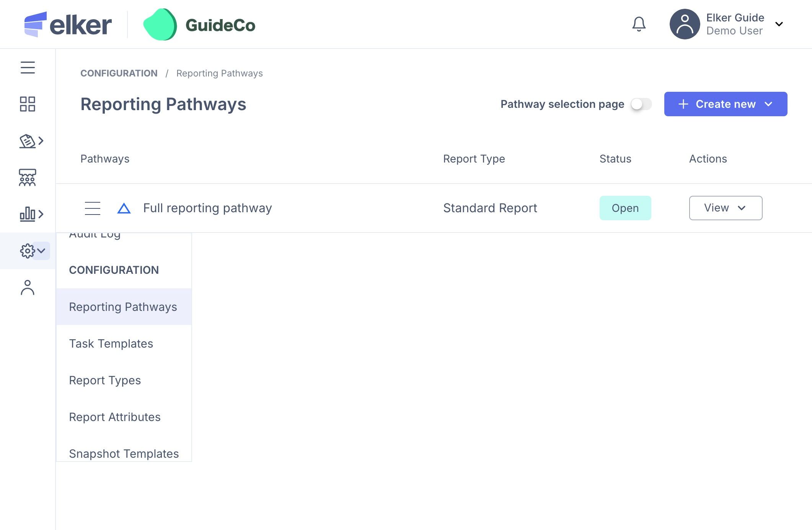Open the View actions dropdown
The height and width of the screenshot is (530, 812).
coord(726,208)
